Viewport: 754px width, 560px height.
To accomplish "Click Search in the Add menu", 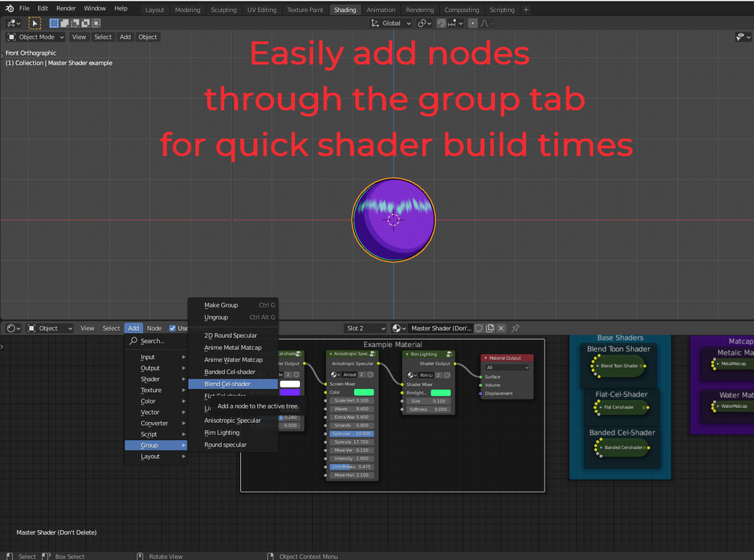I will coord(156,341).
